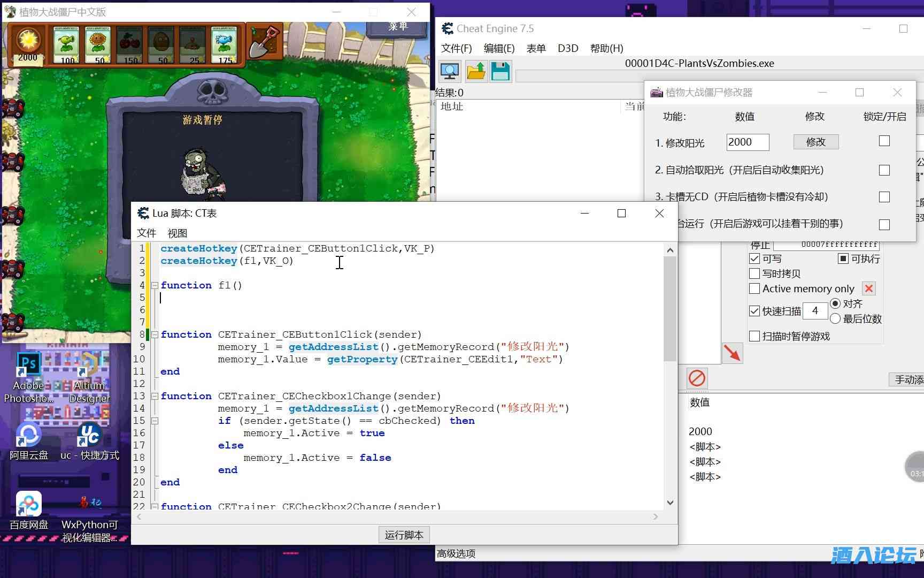Click the floppy disk save icon
This screenshot has width=924, height=578.
tap(500, 71)
